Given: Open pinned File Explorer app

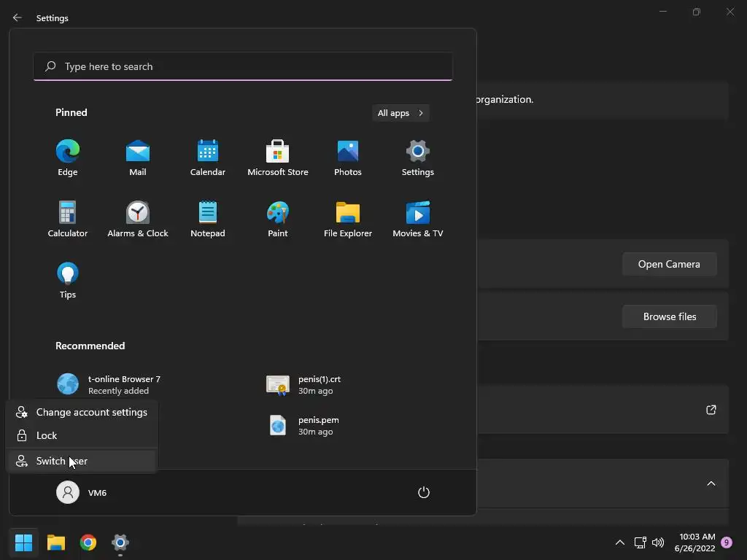Looking at the screenshot, I should (348, 219).
